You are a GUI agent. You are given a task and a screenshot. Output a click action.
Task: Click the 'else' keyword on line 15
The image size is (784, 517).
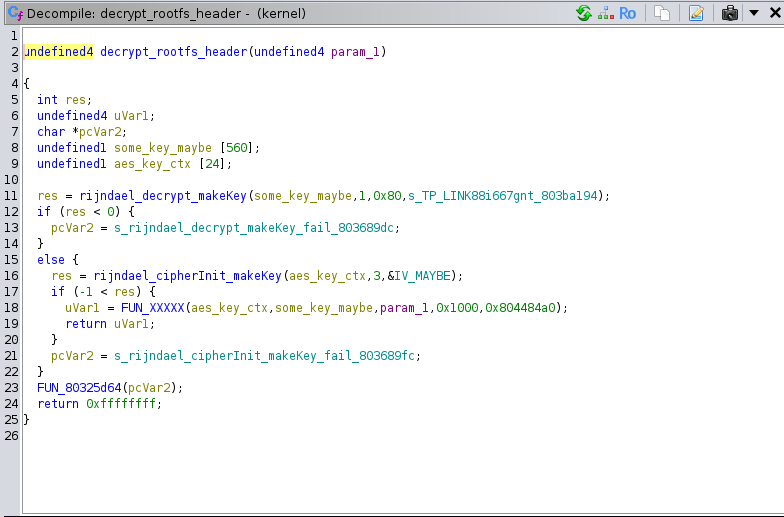[50, 260]
